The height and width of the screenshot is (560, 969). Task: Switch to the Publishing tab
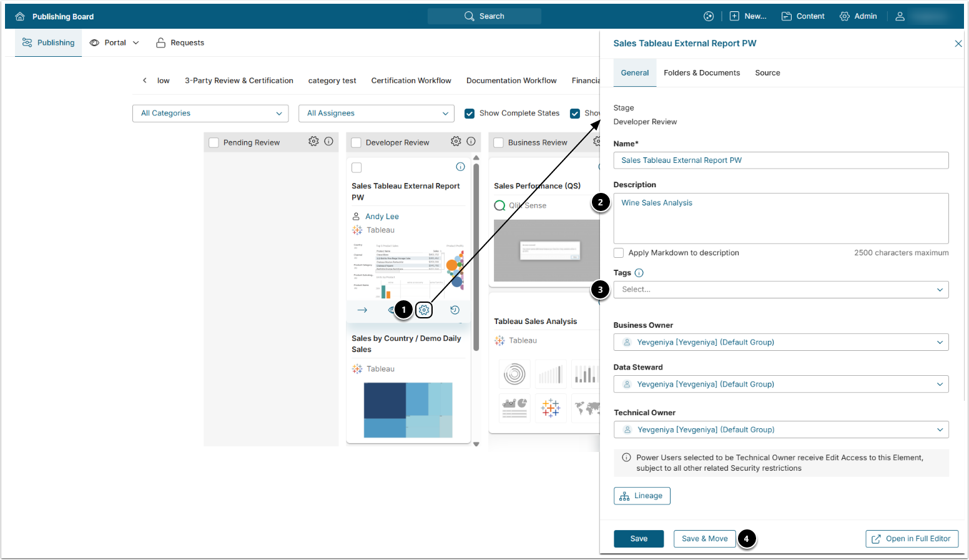[x=48, y=42]
